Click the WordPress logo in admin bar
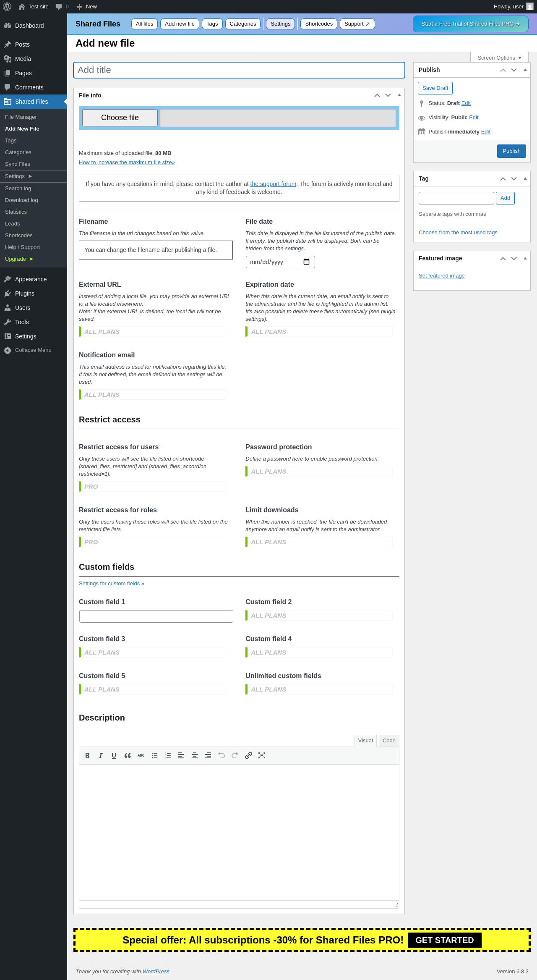Viewport: 537px width, 980px height. coord(7,7)
